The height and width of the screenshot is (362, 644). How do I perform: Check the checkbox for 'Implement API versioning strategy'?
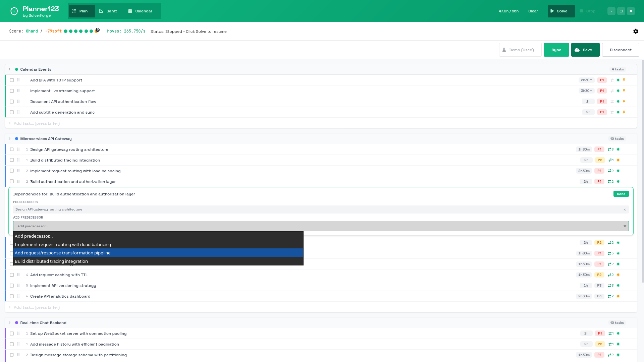12,286
